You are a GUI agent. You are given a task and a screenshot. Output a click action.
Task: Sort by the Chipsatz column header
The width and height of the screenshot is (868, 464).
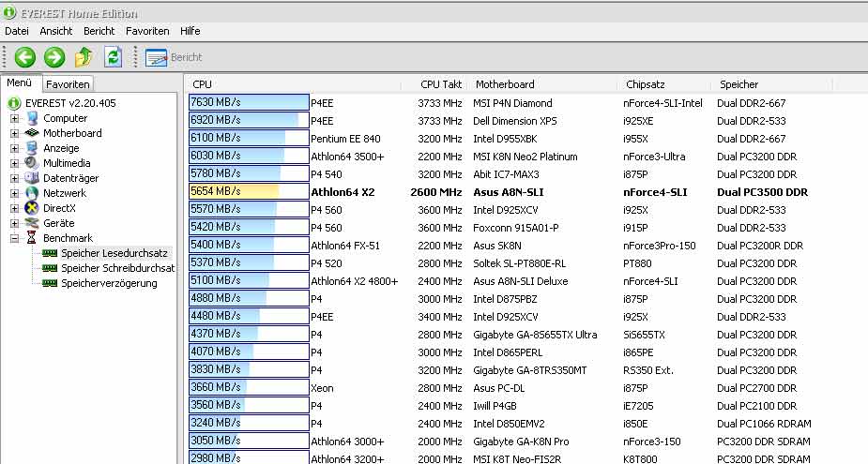click(664, 84)
